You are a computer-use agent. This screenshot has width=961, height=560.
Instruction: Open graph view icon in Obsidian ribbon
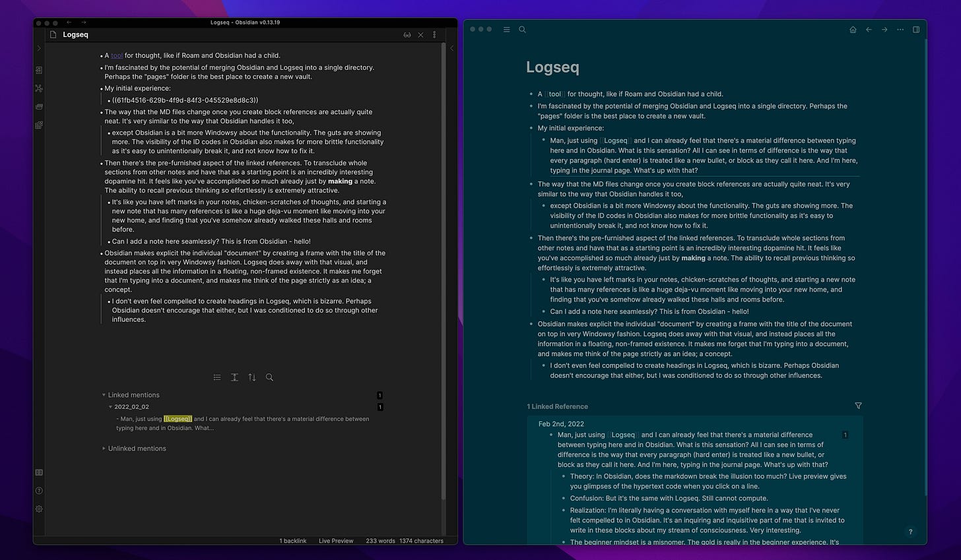point(39,88)
